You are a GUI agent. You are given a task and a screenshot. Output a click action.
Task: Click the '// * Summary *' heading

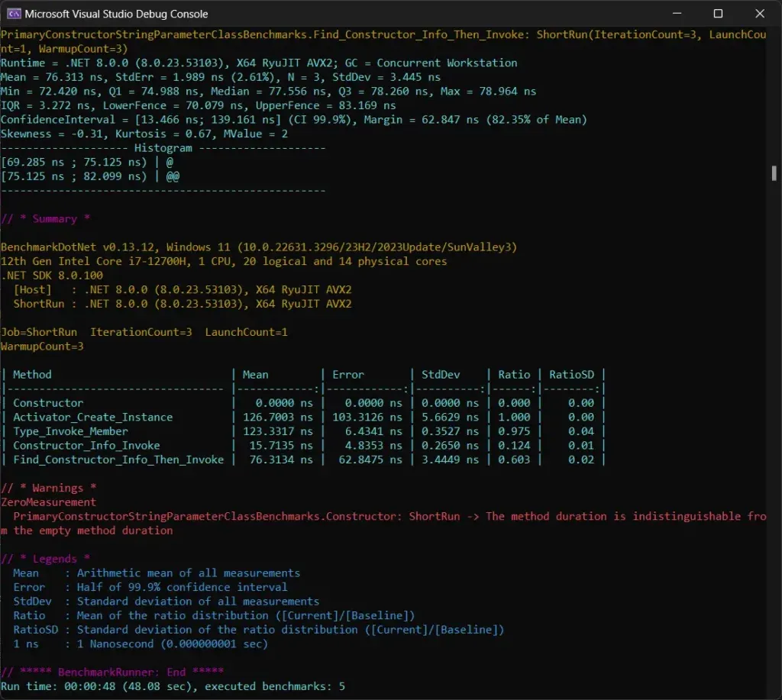click(x=45, y=219)
